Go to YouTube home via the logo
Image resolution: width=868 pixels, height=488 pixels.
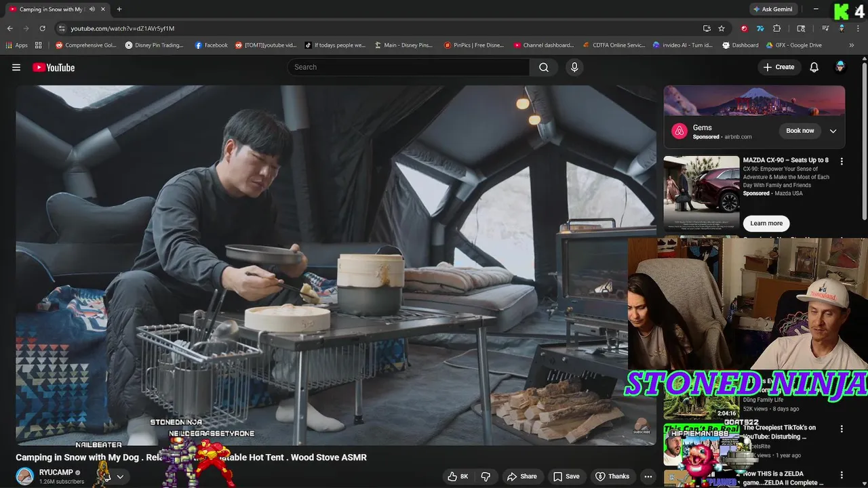coord(54,67)
